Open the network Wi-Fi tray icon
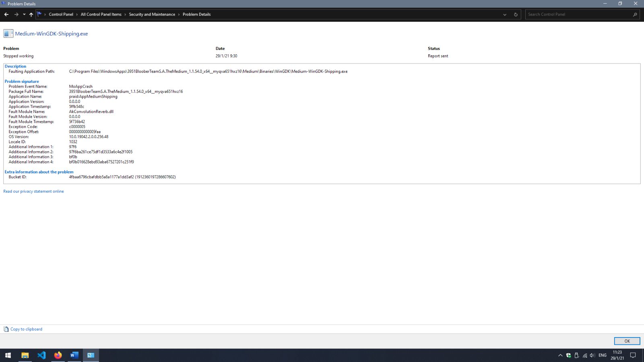Screen dimensions: 644x362 pos(585,356)
